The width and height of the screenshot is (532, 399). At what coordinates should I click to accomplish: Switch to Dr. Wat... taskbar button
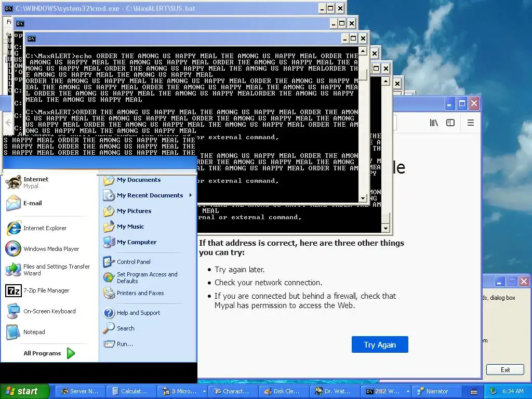point(335,391)
